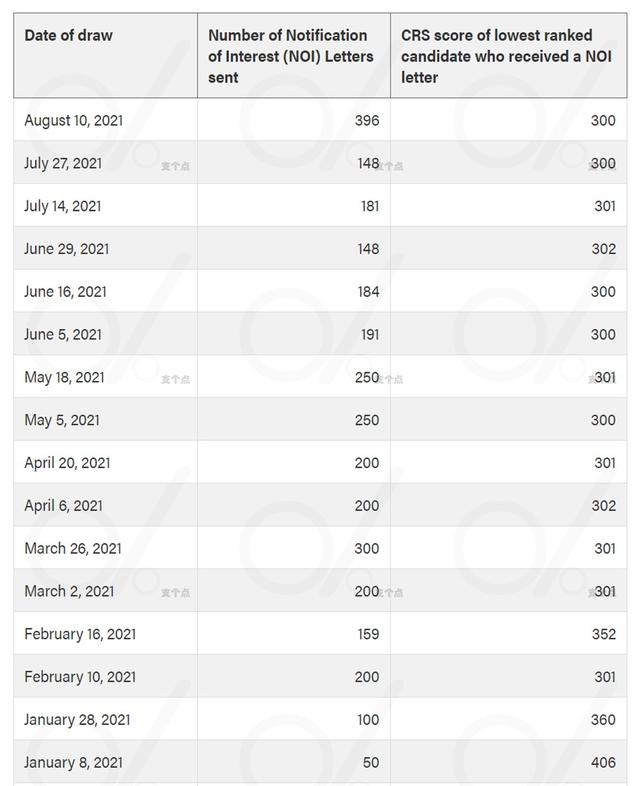Screen dimensions: 640x786
Task: Click the 300 letters value for March 26
Action: [366, 548]
